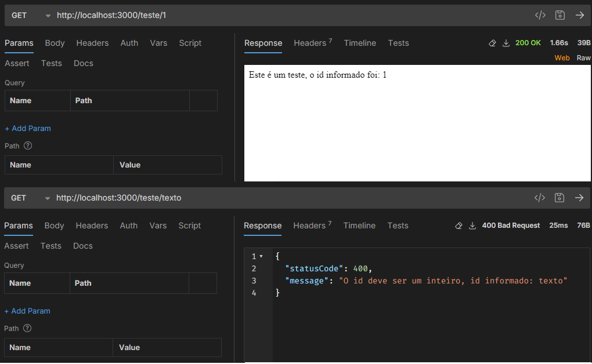Clear the 400 Bad Request response
The width and height of the screenshot is (592, 364).
pyautogui.click(x=459, y=225)
